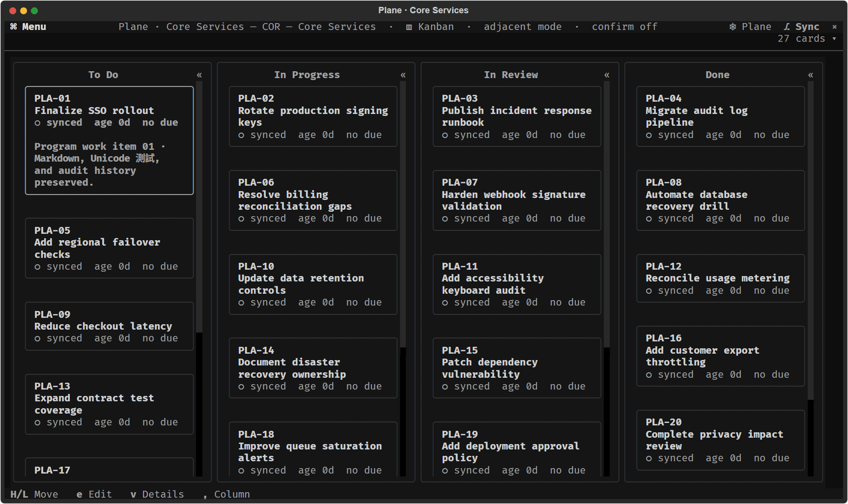
Task: Toggle adjacent mode in the header
Action: click(522, 27)
